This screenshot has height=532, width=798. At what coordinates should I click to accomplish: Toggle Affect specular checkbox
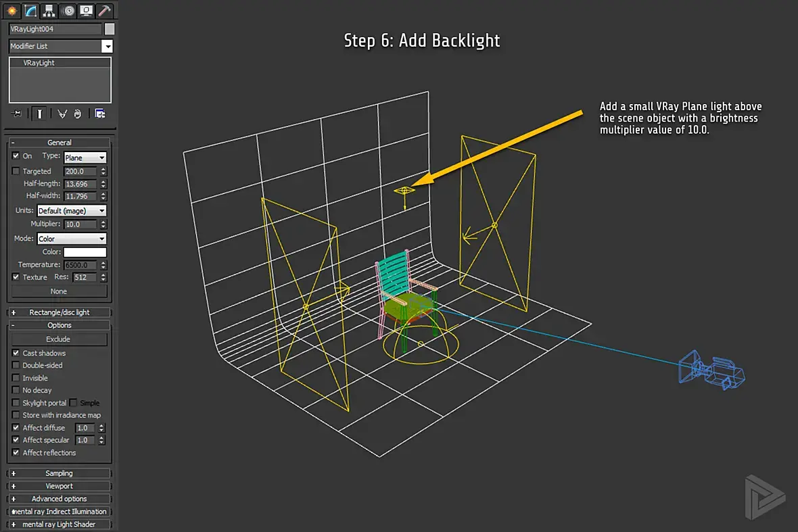click(x=16, y=440)
